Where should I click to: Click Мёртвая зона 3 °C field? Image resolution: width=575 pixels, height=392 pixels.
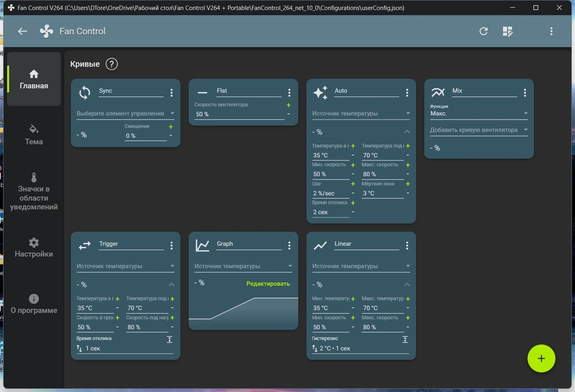(383, 193)
